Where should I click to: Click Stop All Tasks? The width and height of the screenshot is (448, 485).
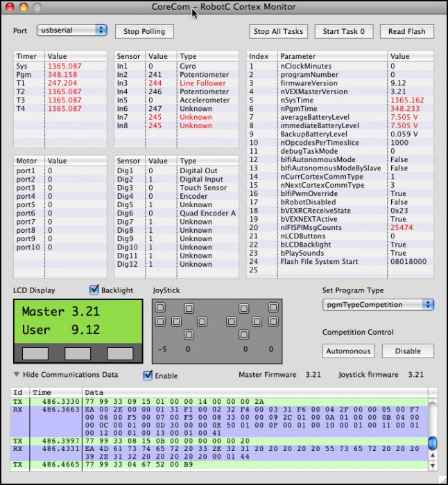tap(278, 32)
